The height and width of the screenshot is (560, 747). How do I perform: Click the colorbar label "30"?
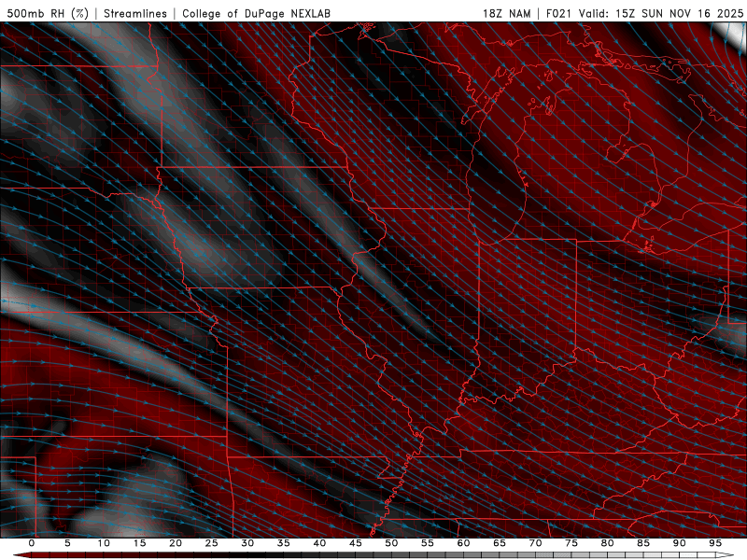[x=247, y=543]
